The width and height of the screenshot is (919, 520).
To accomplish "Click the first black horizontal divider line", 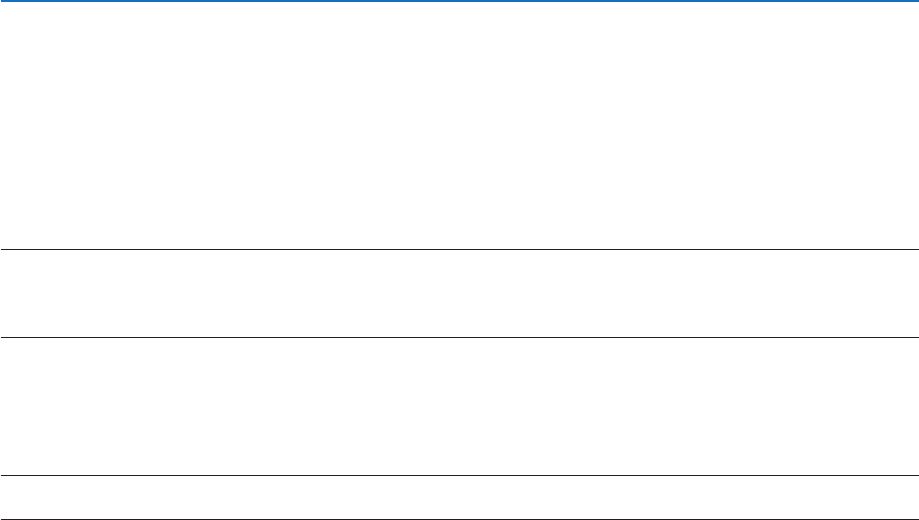I will 459,250.
